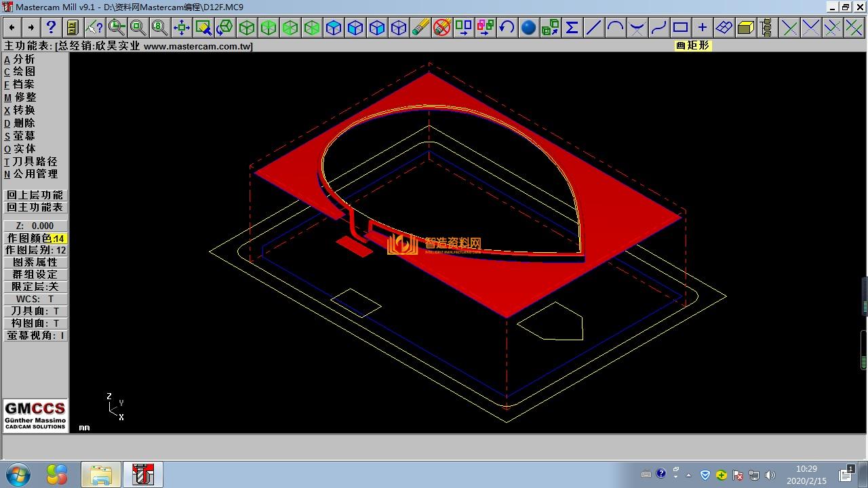Select the draw rectangle tool icon
The image size is (868, 488).
pos(680,28)
